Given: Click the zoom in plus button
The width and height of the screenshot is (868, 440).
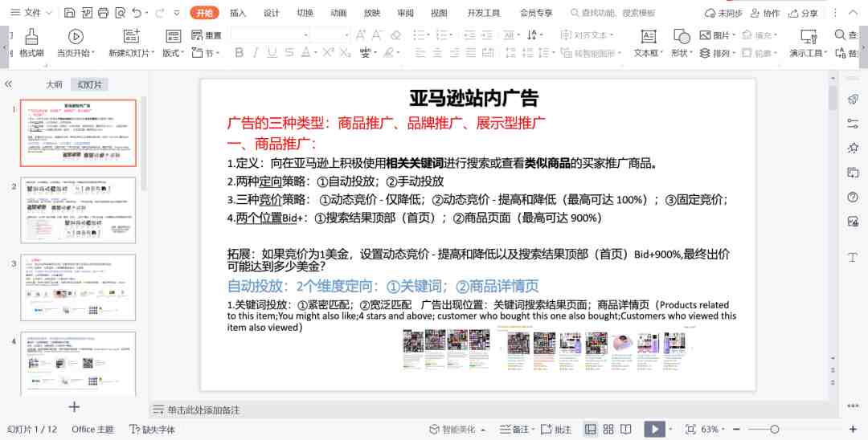Looking at the screenshot, I should click(x=853, y=429).
